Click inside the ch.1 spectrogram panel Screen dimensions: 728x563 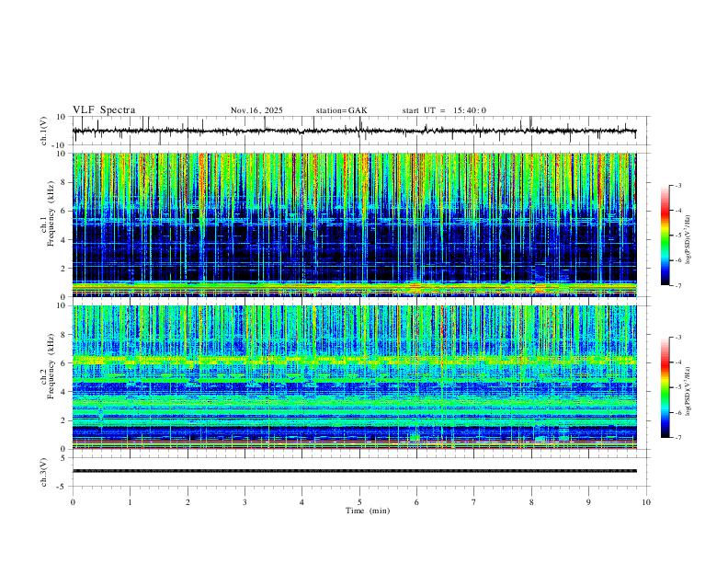355,224
